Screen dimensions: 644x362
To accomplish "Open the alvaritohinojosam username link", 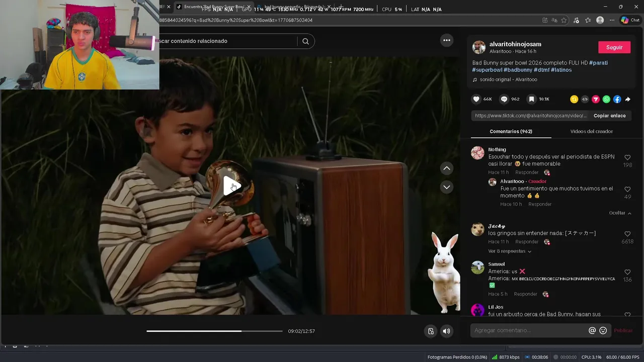I will [515, 44].
